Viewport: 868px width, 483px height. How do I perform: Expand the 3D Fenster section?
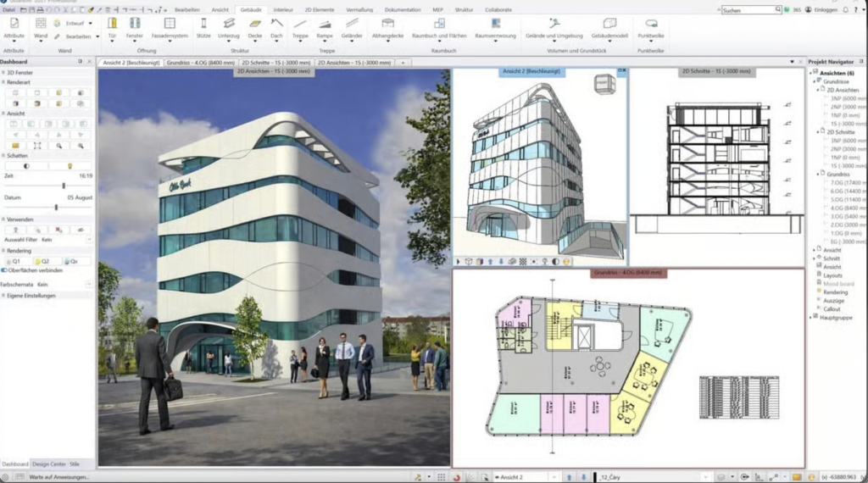click(3, 73)
